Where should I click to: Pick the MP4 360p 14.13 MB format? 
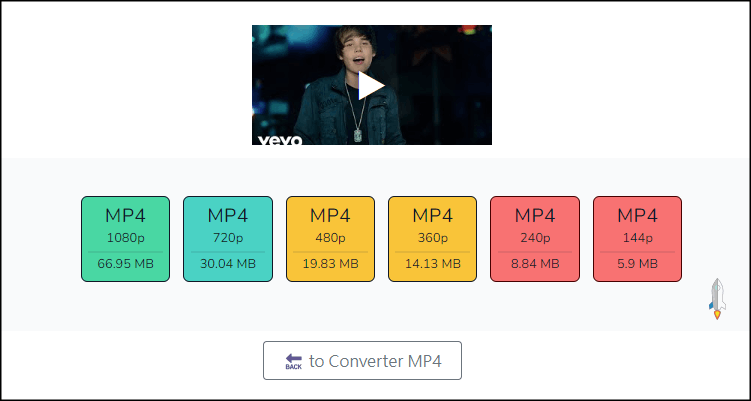click(x=432, y=239)
